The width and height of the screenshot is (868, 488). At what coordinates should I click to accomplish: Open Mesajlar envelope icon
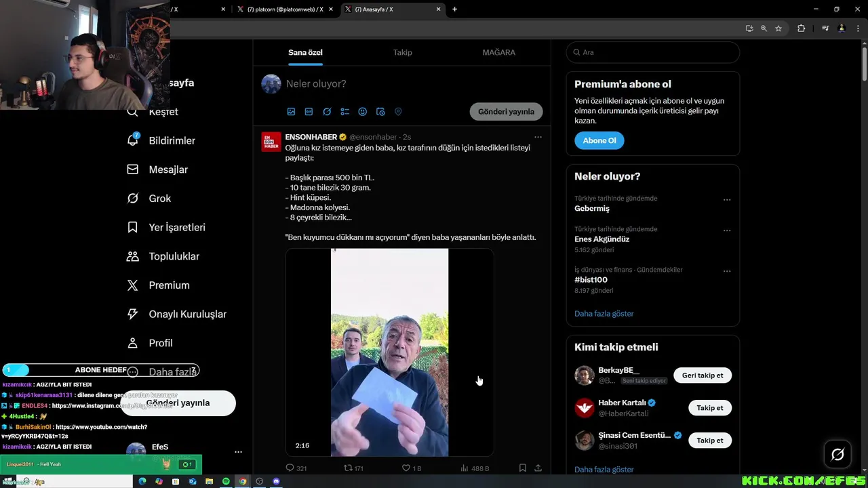click(x=133, y=169)
